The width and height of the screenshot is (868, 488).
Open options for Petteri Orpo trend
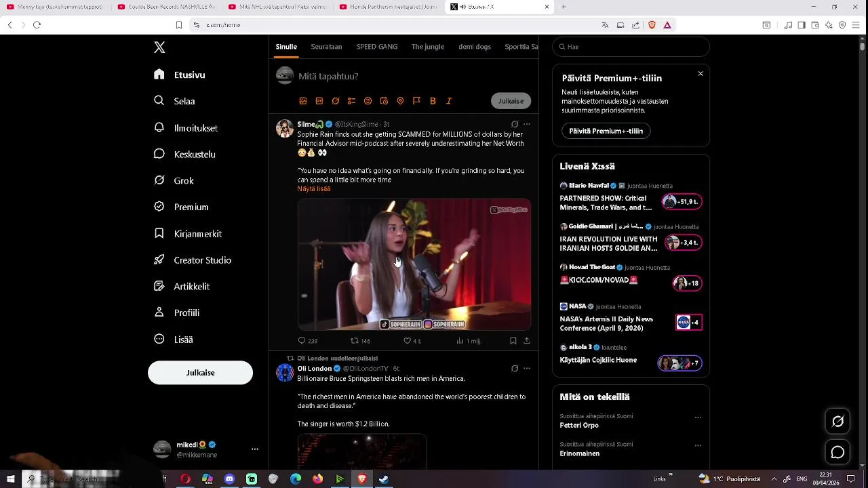[x=698, y=418]
